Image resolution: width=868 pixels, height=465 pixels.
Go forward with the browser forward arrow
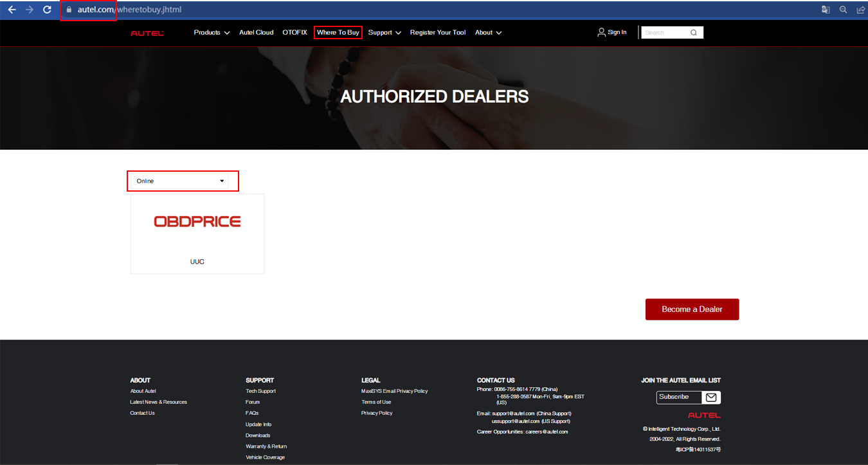29,10
